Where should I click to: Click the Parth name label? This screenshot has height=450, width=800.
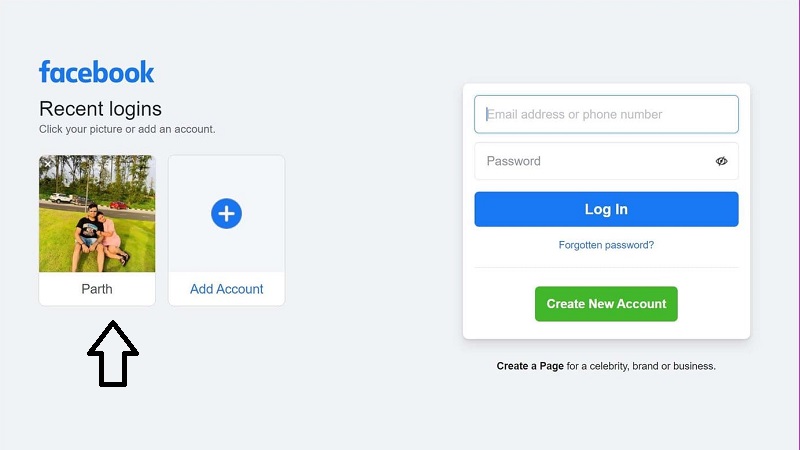97,289
